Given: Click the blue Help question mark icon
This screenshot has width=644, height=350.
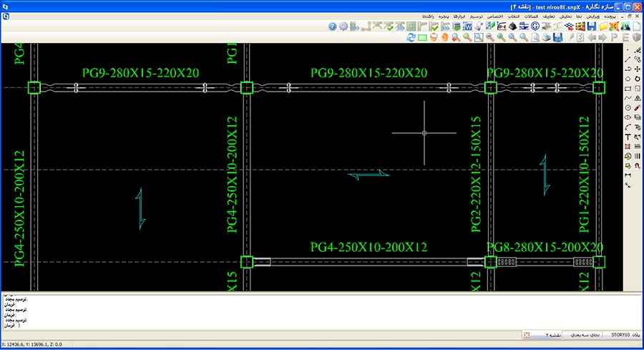Looking at the screenshot, I should 332,26.
